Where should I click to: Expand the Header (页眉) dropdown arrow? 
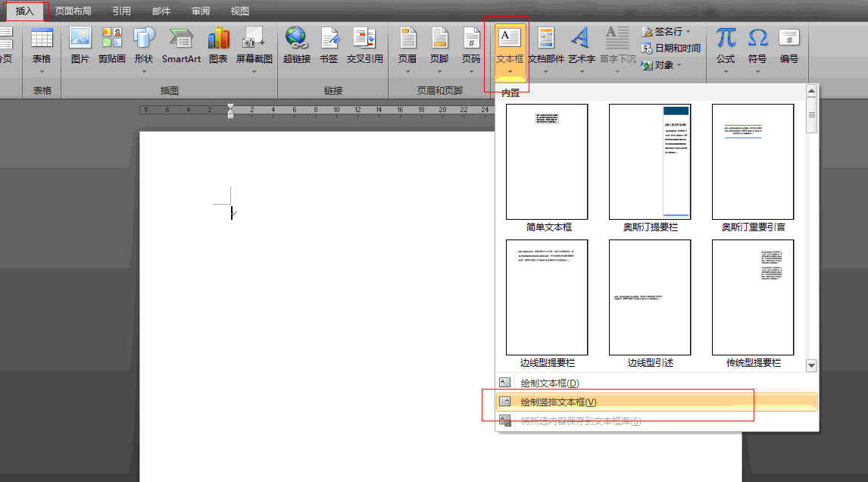pos(408,71)
